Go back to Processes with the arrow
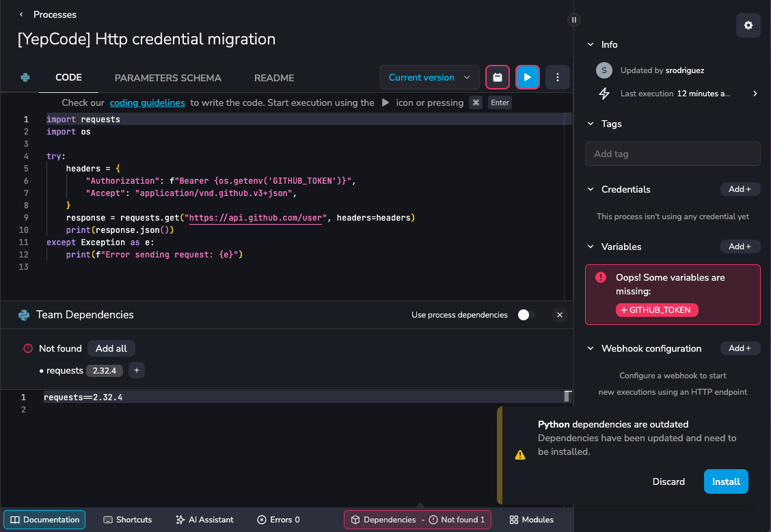 [21, 15]
